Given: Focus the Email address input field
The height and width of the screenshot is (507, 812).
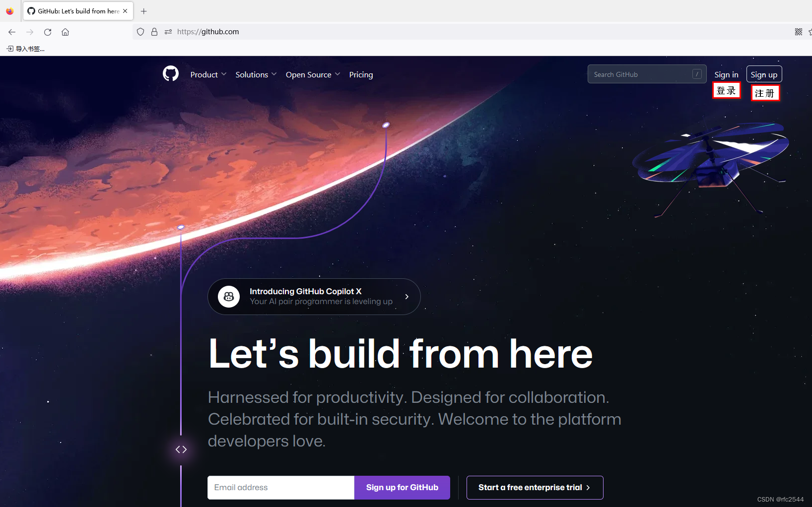Looking at the screenshot, I should 281,488.
